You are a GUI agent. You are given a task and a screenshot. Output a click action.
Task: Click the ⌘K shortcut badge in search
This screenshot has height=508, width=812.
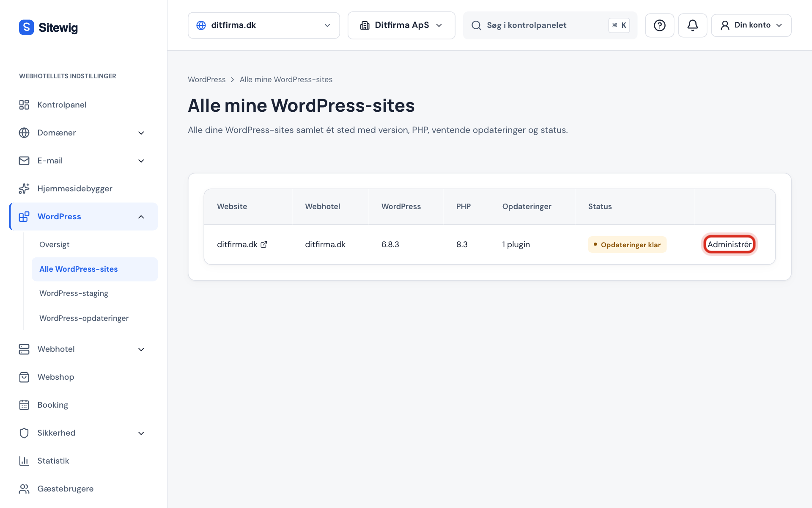coord(619,25)
